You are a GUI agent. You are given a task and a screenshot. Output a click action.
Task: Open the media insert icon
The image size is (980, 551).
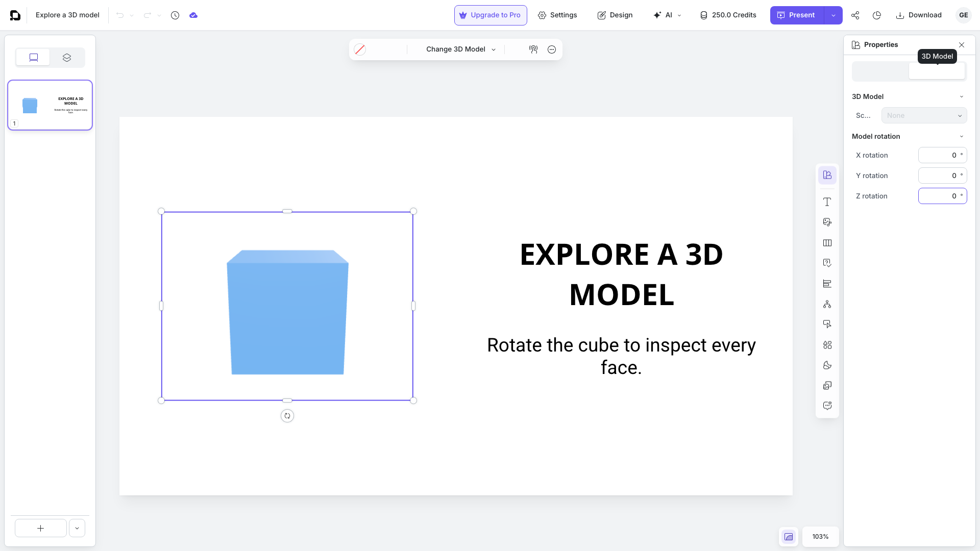pos(827,222)
